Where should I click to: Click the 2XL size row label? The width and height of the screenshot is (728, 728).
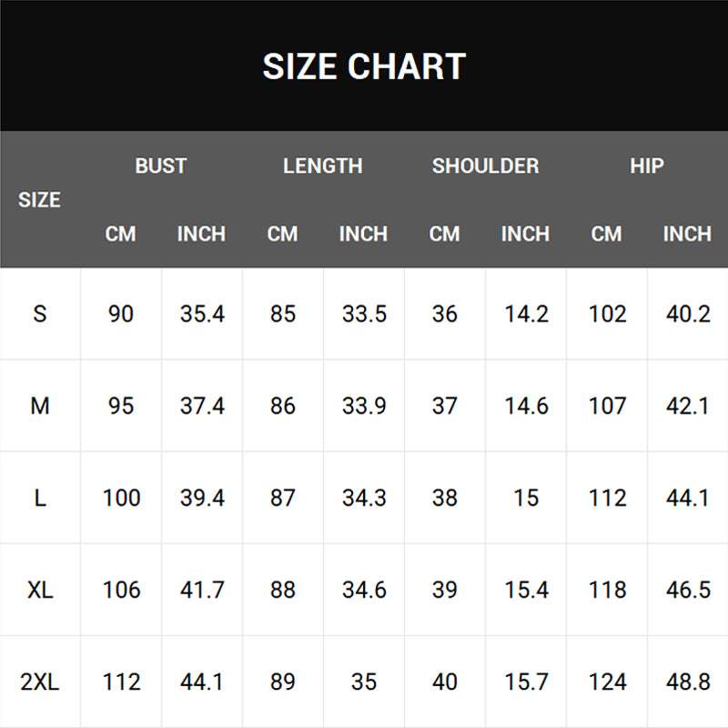point(40,682)
